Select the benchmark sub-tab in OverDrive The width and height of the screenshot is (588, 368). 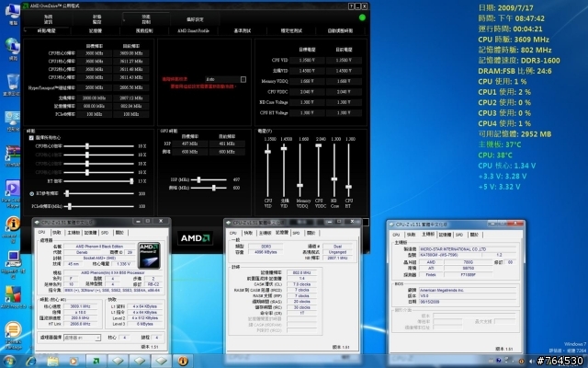[243, 30]
